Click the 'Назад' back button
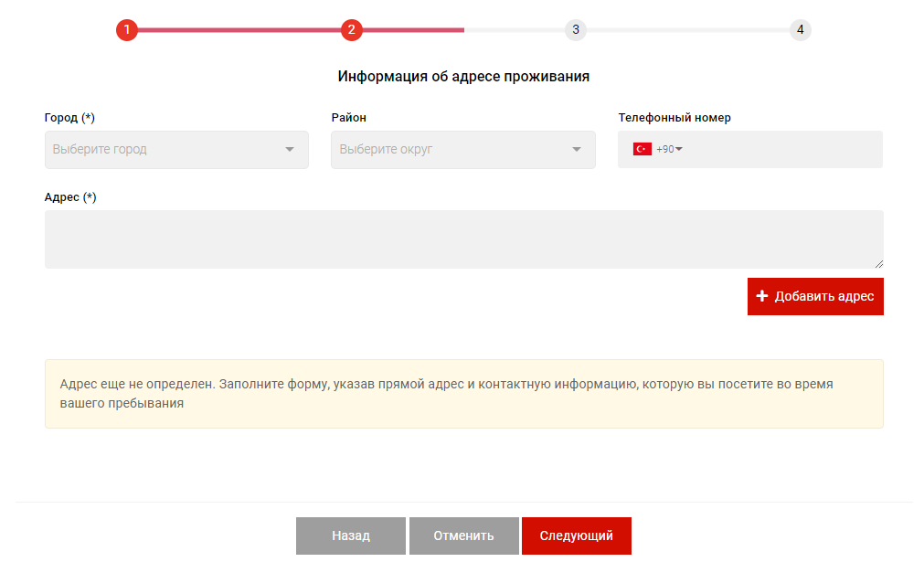The height and width of the screenshot is (562, 924). coord(351,536)
